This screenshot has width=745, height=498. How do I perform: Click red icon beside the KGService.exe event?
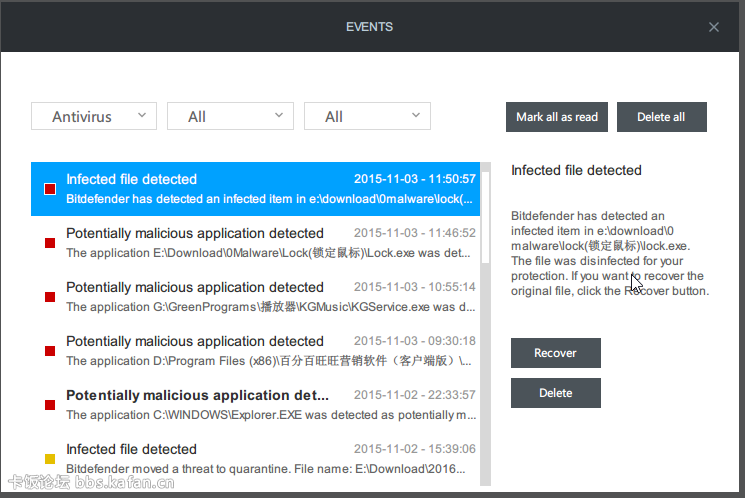point(50,297)
